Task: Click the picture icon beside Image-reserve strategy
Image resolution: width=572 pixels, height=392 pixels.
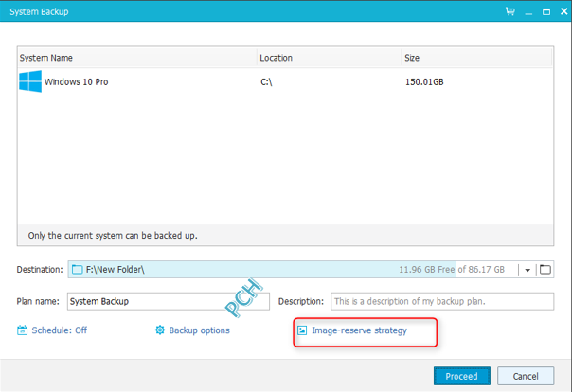Action: [302, 330]
